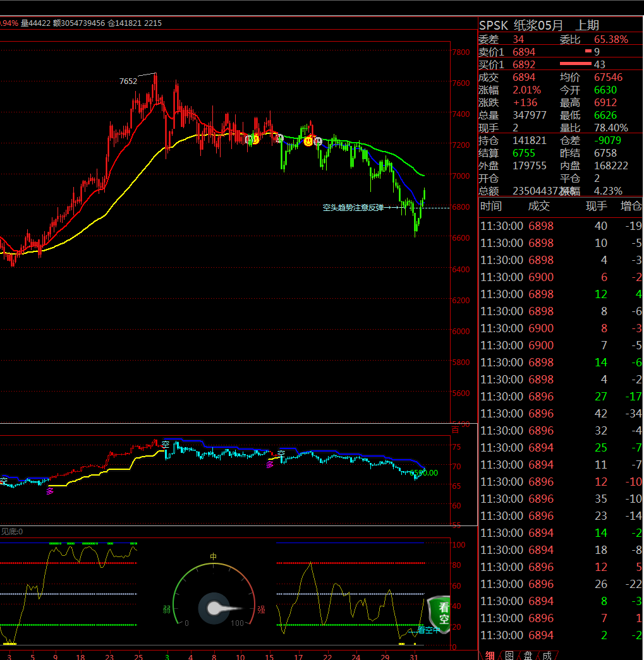
Task: Click the 增仓 column header
Action: coord(631,206)
